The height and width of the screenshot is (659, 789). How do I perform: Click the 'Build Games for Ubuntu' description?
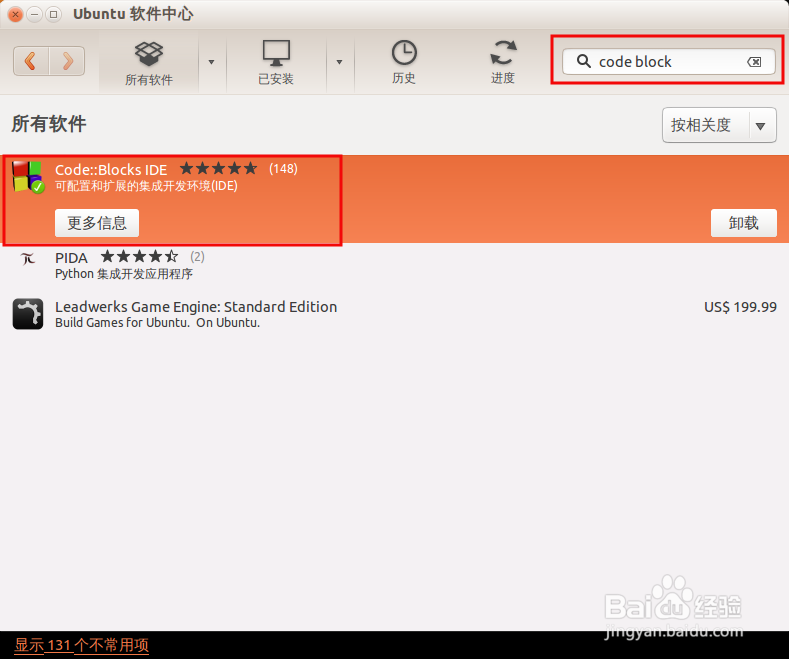(x=157, y=322)
